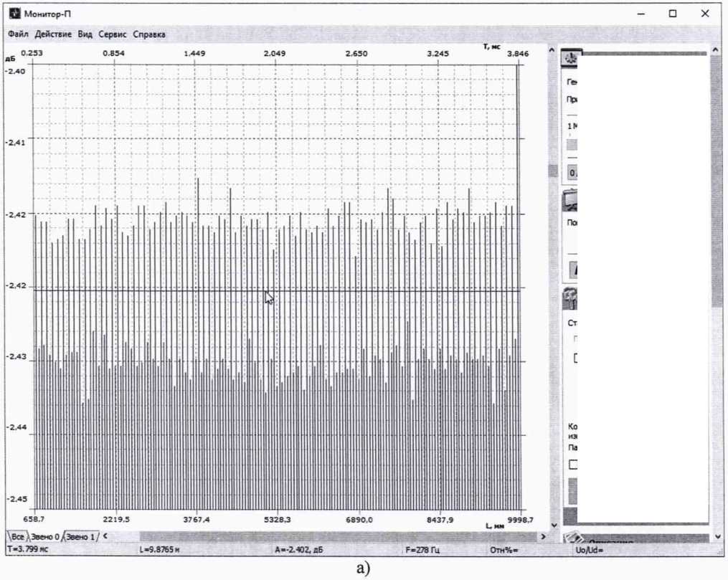Click the L=9.8765 м status bar field

(206, 550)
